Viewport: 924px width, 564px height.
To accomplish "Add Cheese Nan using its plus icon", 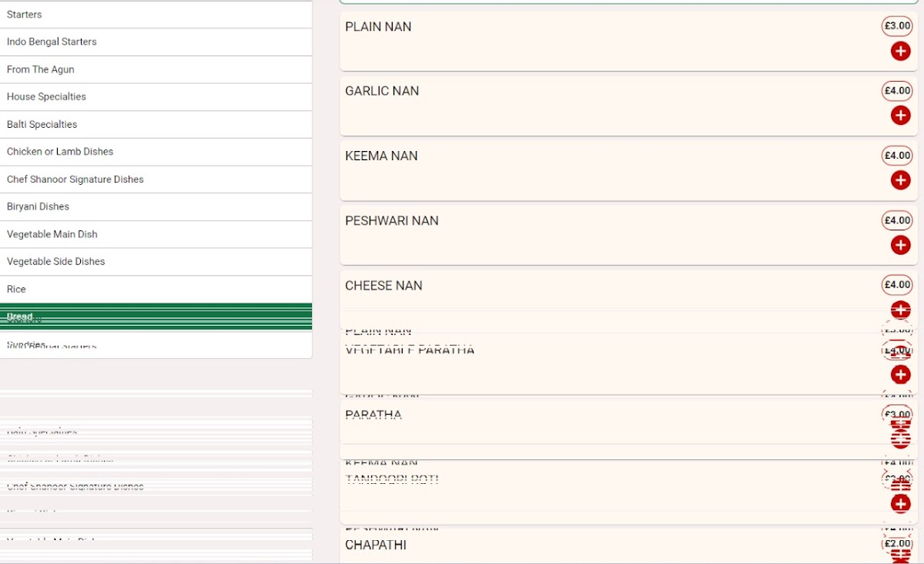I will pyautogui.click(x=900, y=310).
